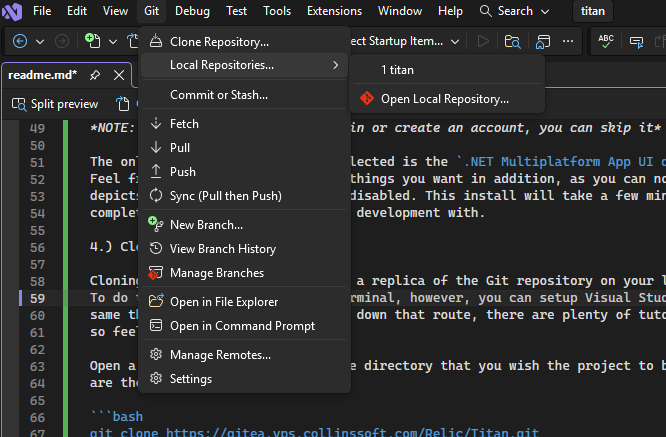The width and height of the screenshot is (666, 437).
Task: Click Open Local Repository option
Action: tap(444, 99)
